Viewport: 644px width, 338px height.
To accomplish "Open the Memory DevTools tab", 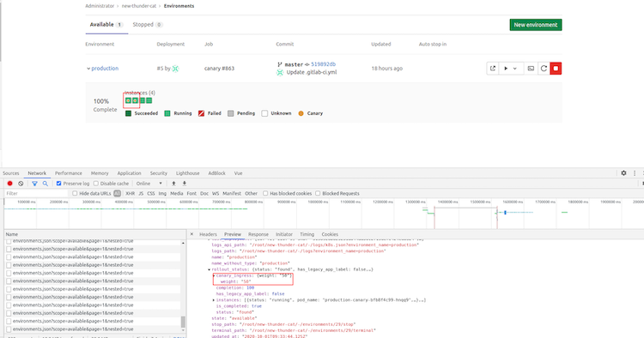I will point(100,173).
